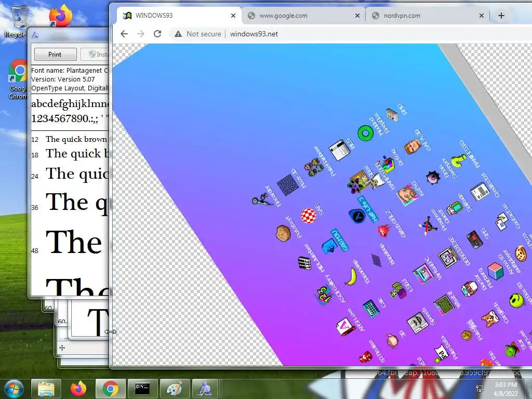Screen dimensions: 532x399
Task: Open the pink pig icon
Action: click(x=393, y=340)
